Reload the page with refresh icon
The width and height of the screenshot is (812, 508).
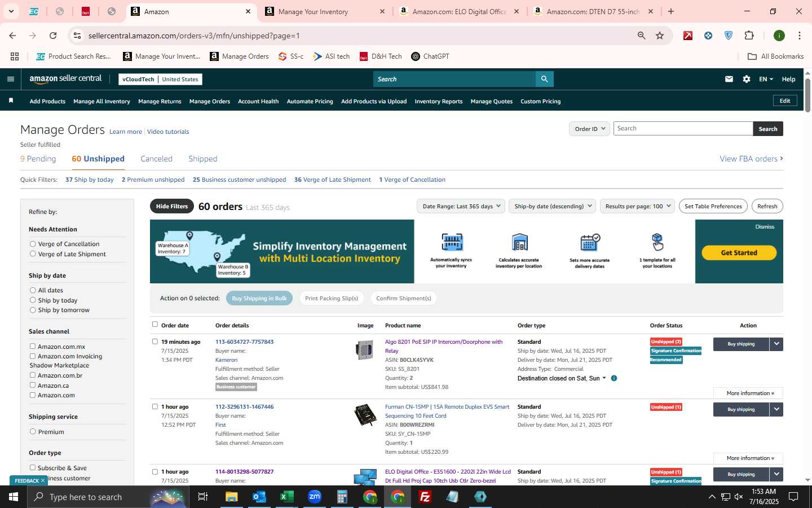(53, 36)
